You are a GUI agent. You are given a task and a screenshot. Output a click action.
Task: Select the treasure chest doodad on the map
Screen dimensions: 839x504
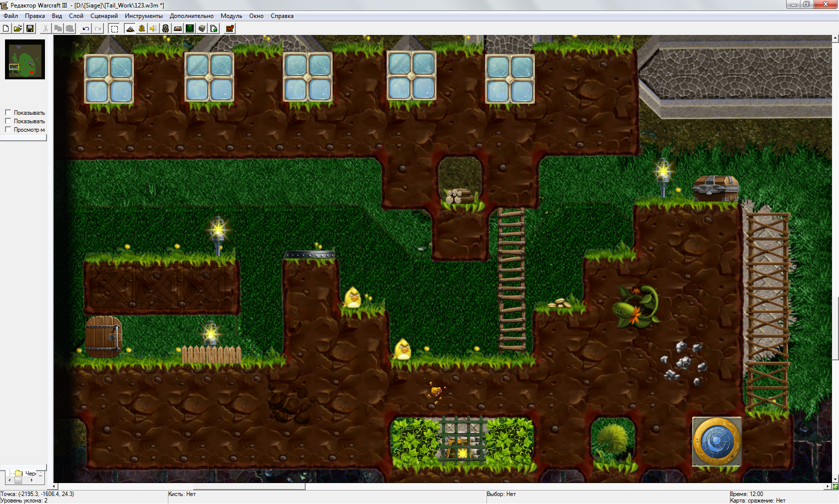click(716, 188)
